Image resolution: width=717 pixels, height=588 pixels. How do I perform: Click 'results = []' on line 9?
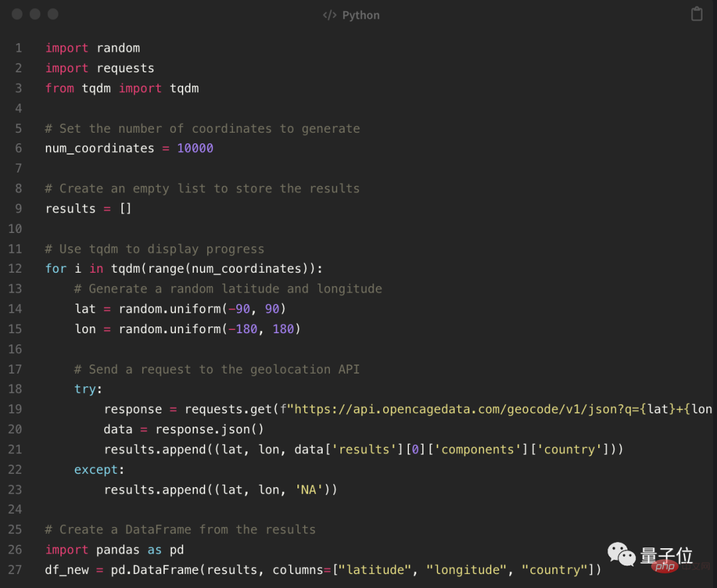[x=88, y=208]
